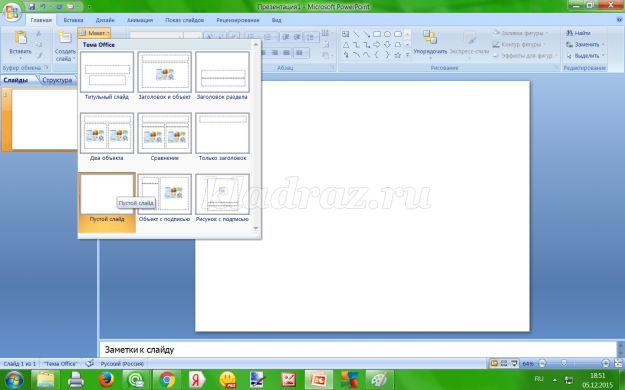625x390 pixels.
Task: Start slideshow view from status bar
Action: (514, 364)
